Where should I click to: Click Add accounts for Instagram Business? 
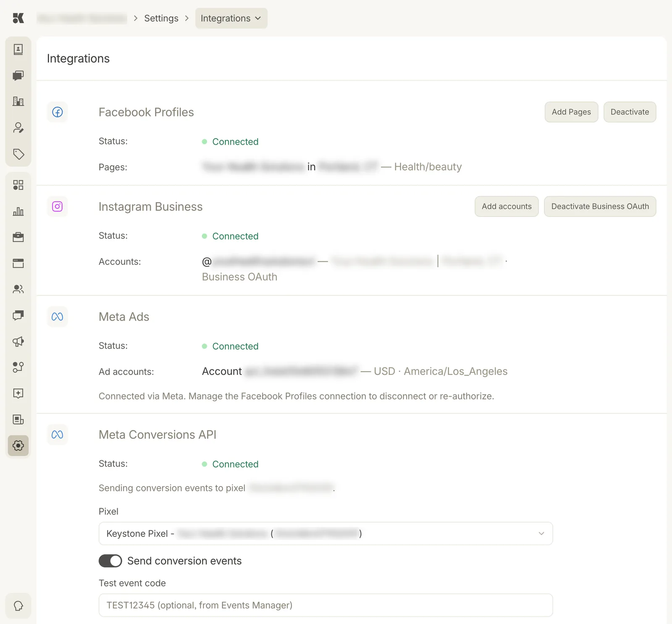point(507,207)
